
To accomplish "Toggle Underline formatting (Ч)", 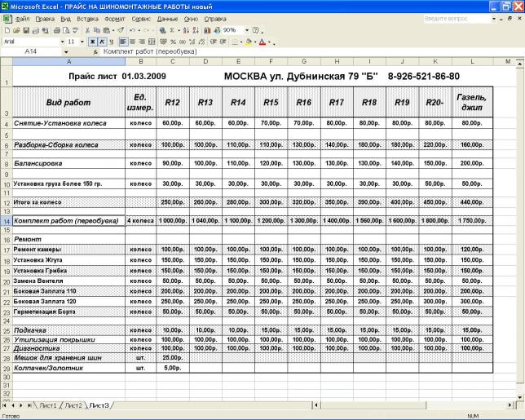I will coord(111,42).
